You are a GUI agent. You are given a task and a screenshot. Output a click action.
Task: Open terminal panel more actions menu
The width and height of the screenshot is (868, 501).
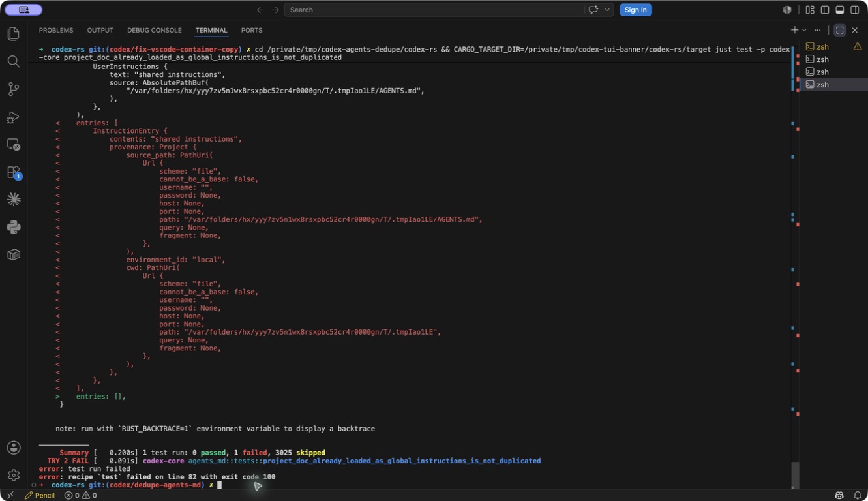point(818,30)
